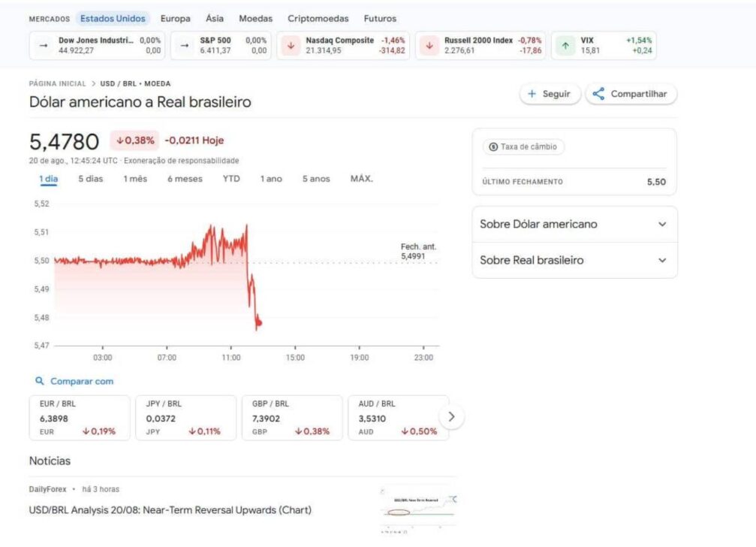This screenshot has width=756, height=547.
Task: Select the YTD chart range
Action: (231, 179)
